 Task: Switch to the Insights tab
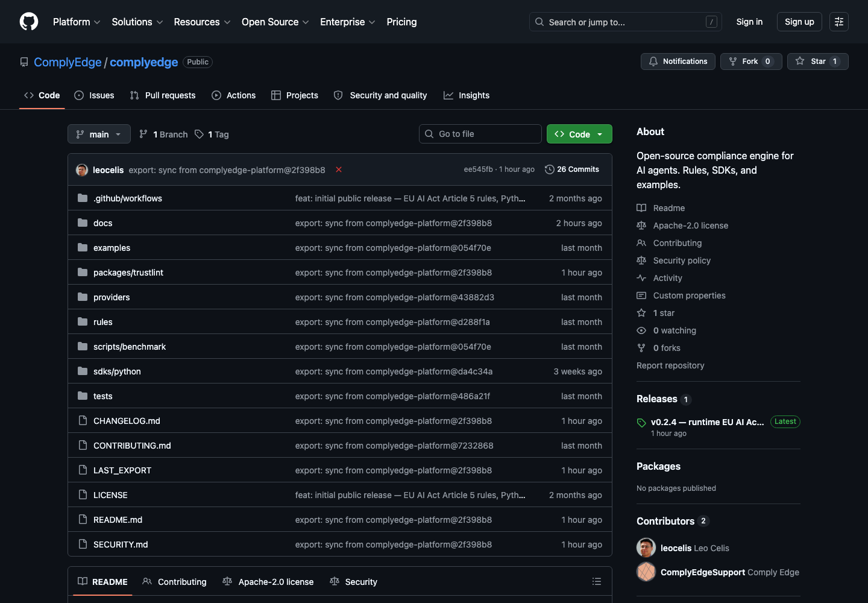(467, 95)
